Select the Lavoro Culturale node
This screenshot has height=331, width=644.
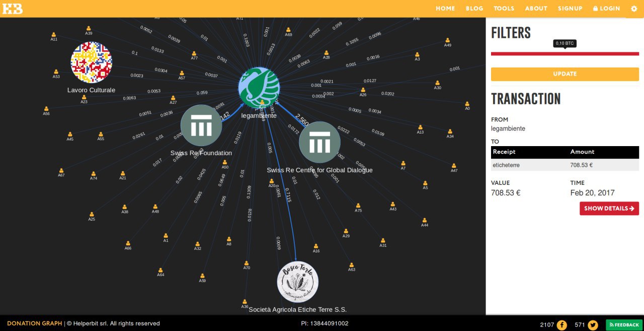91,62
